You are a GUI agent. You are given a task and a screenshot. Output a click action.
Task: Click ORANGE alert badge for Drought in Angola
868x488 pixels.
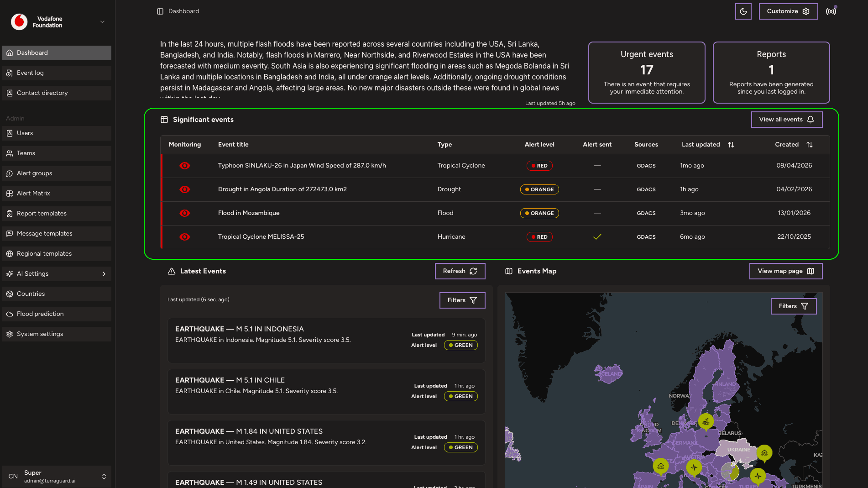pos(539,189)
